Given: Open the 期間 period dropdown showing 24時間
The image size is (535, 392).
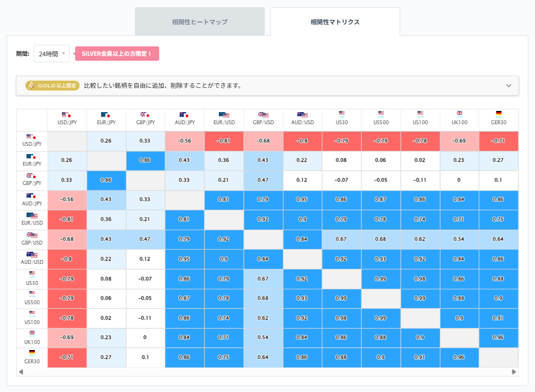Looking at the screenshot, I should 51,54.
